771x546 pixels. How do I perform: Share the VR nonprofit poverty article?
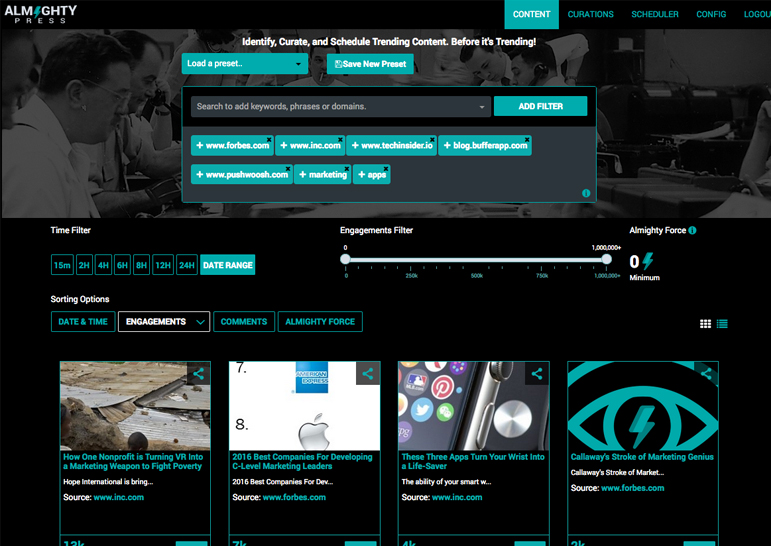coord(198,374)
